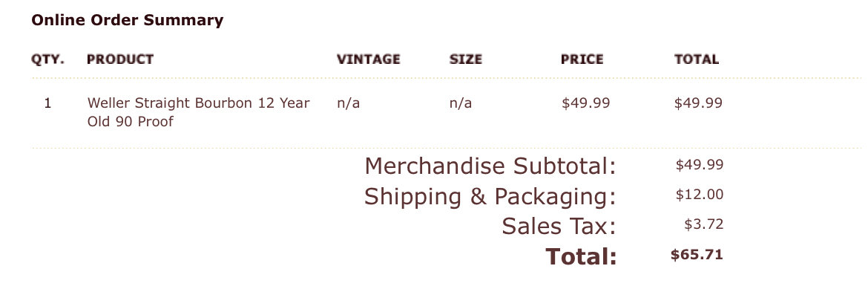This screenshot has height=289, width=868.
Task: Click the item row total $49.99
Action: pos(698,103)
